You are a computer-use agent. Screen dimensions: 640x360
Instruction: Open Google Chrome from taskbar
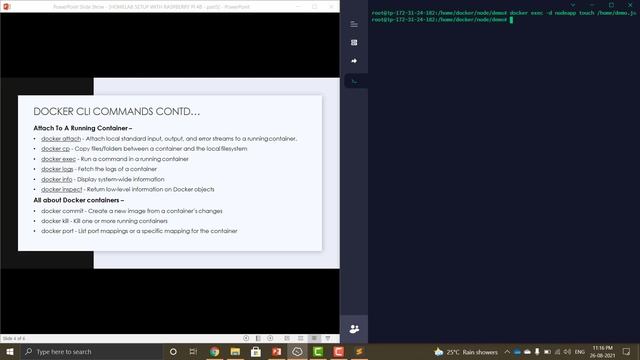click(x=214, y=351)
